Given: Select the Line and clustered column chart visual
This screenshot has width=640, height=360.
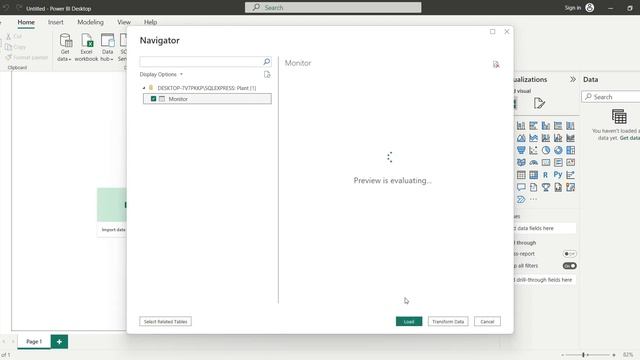Looking at the screenshot, I should click(558, 138).
